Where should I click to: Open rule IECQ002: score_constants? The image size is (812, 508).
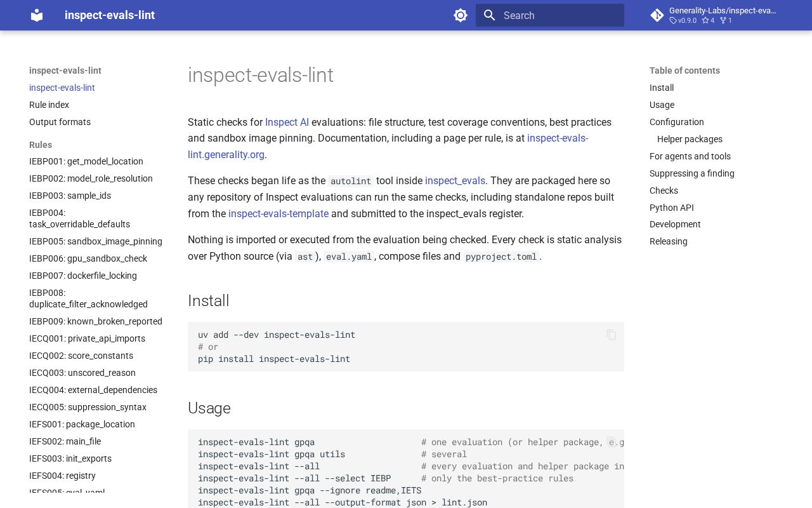coord(81,356)
